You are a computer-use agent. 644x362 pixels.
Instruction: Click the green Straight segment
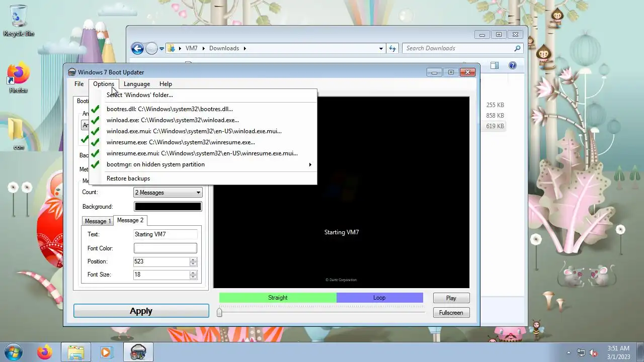pos(278,298)
